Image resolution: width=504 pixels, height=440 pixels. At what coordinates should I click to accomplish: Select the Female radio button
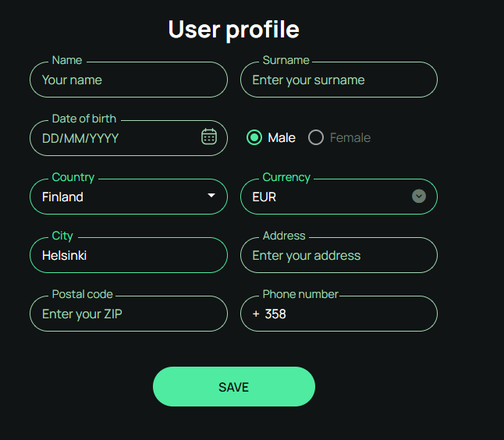click(x=316, y=137)
